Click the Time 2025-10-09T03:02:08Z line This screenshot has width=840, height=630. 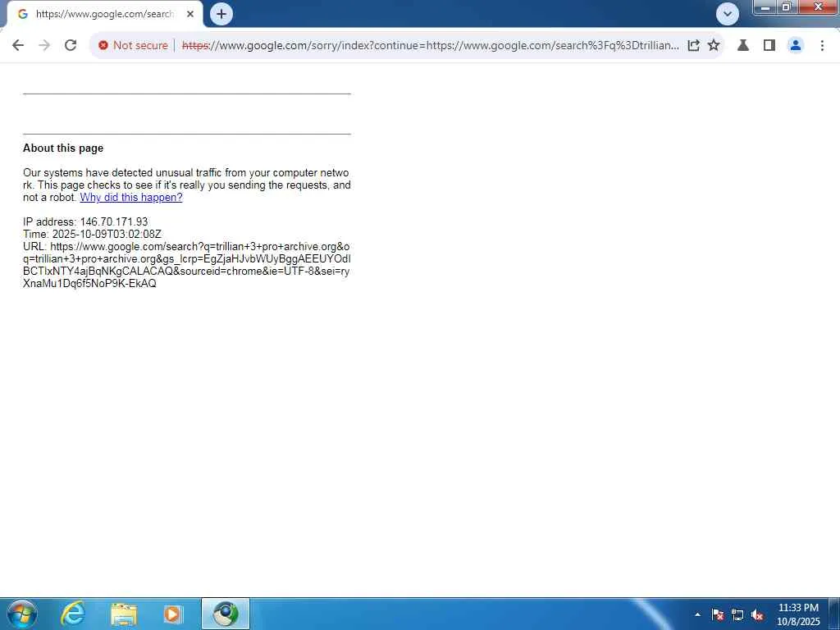(x=92, y=234)
